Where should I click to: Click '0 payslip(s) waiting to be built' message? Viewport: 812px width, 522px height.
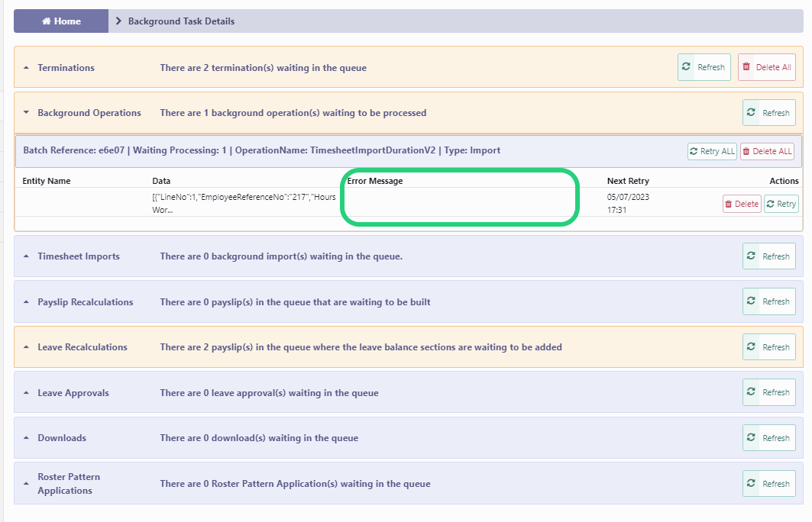coord(295,302)
